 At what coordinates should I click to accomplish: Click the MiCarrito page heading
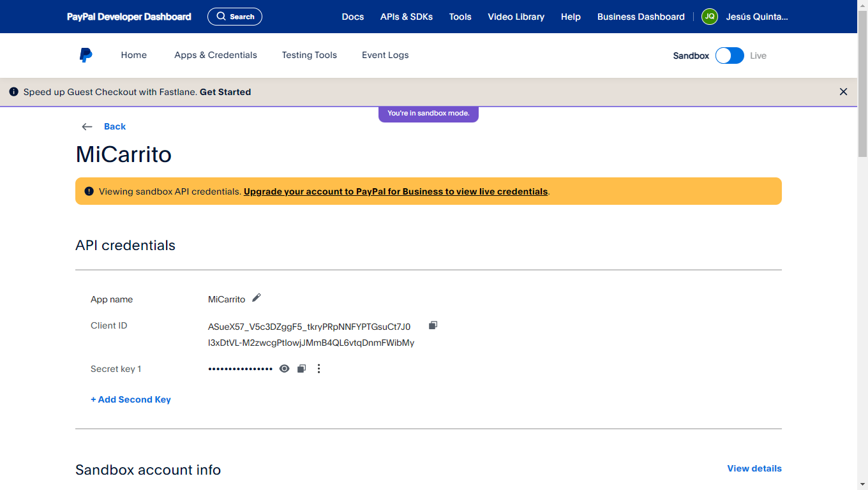click(x=124, y=154)
